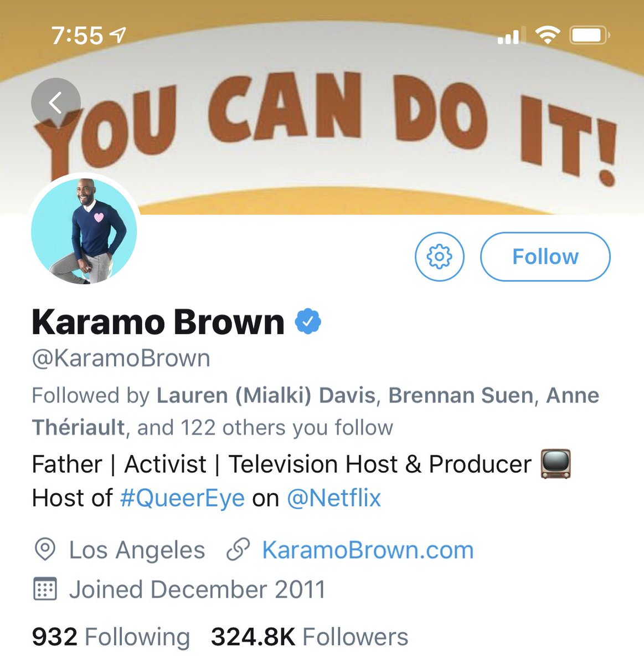Tap the calendar joined icon
Image resolution: width=644 pixels, height=665 pixels.
point(45,589)
